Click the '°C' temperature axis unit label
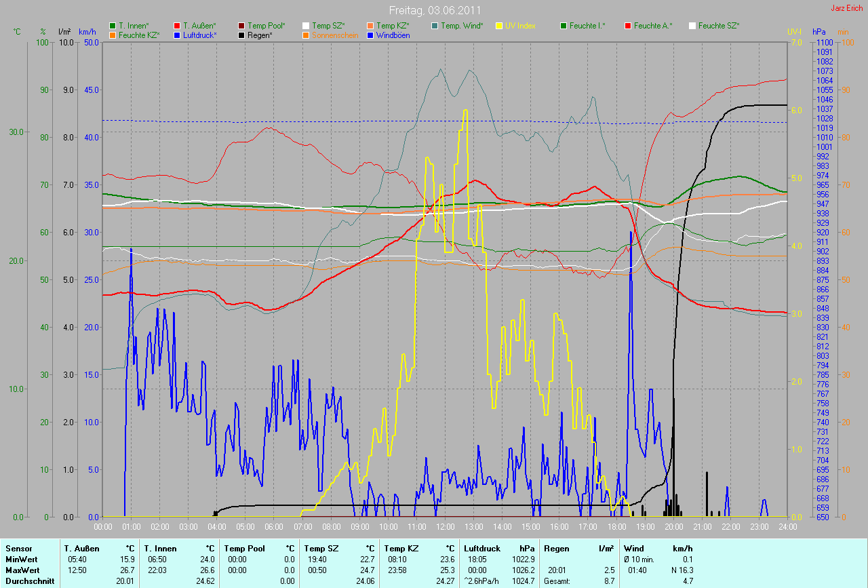 click(x=17, y=31)
